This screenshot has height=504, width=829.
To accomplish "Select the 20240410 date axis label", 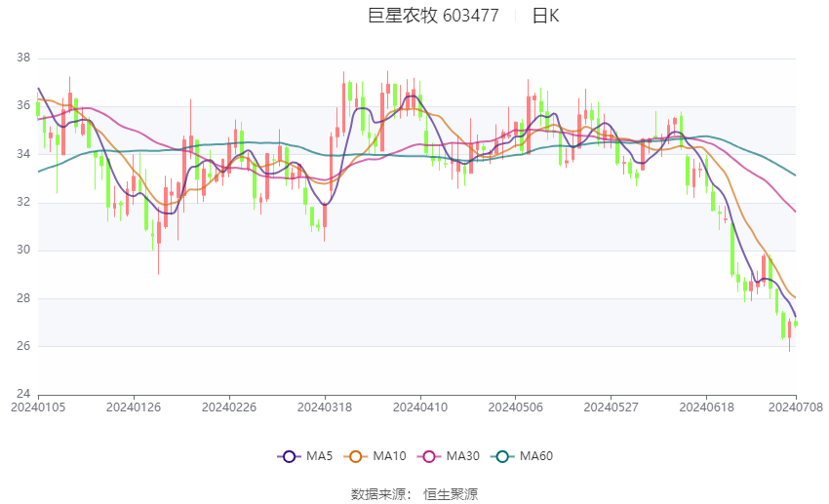I will coord(420,407).
